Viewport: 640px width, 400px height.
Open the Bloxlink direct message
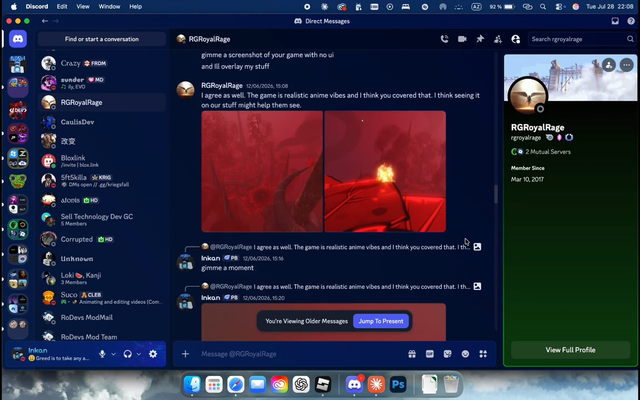(102, 161)
